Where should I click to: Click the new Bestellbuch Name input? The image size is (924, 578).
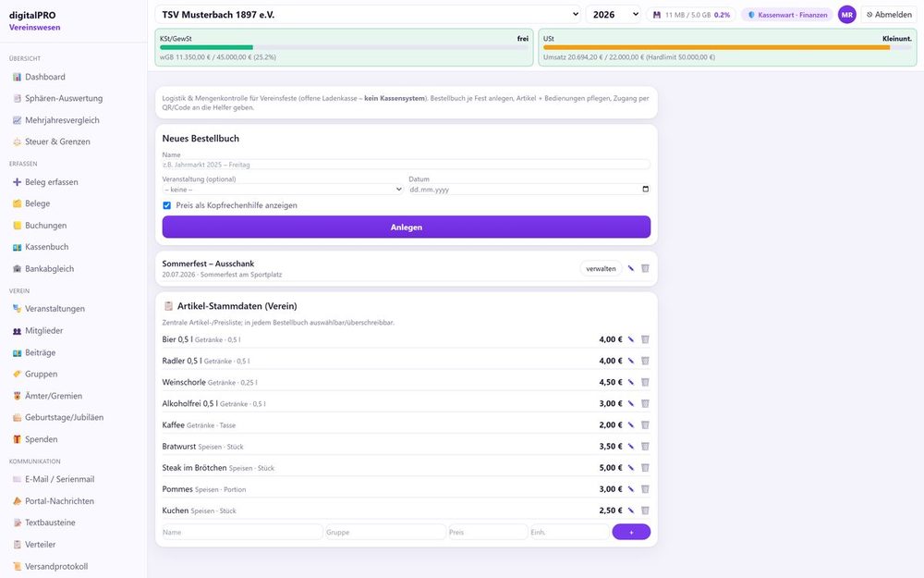click(x=406, y=165)
